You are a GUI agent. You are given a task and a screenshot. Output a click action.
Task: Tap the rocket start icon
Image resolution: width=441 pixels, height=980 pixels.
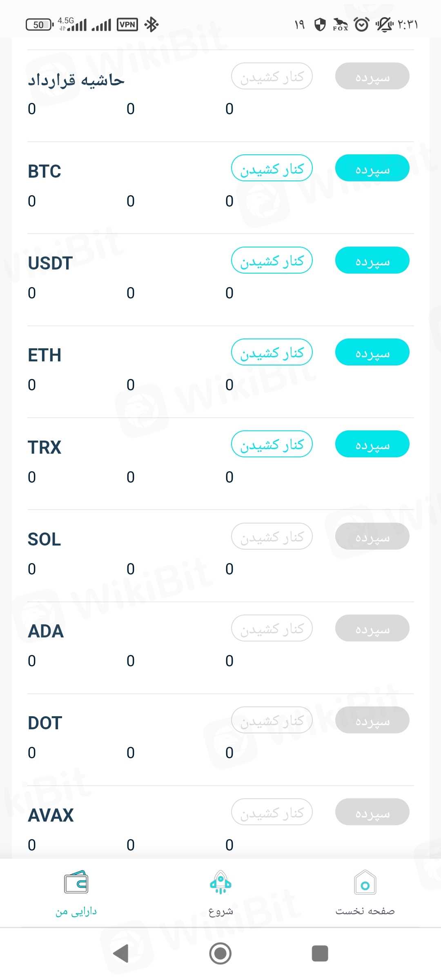(220, 883)
